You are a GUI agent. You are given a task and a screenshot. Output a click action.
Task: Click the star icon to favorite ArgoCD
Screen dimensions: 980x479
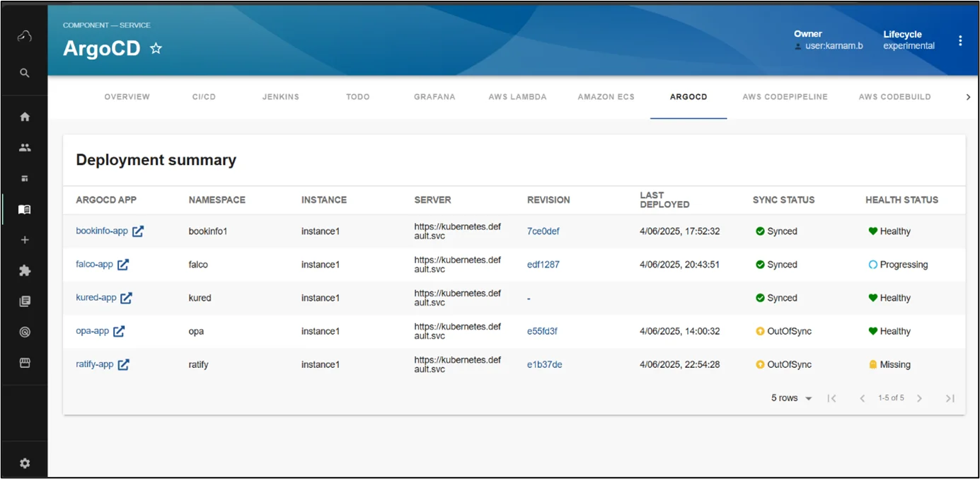coord(156,49)
